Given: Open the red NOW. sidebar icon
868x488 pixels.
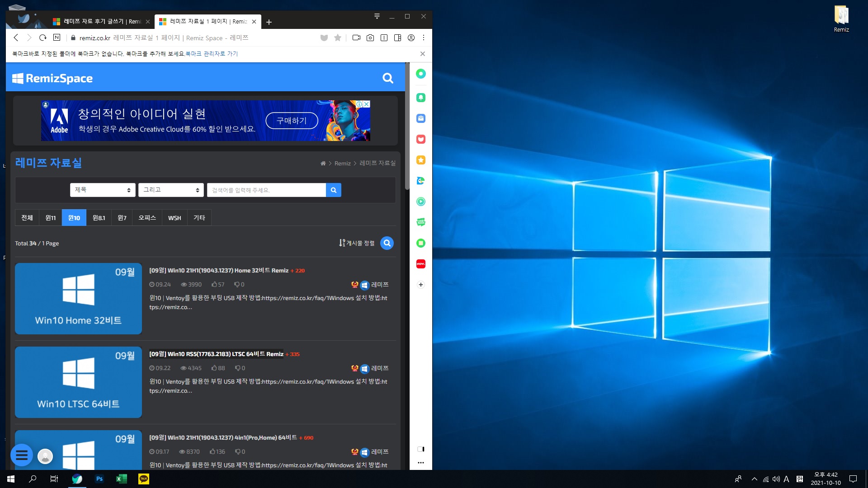Looking at the screenshot, I should click(420, 264).
